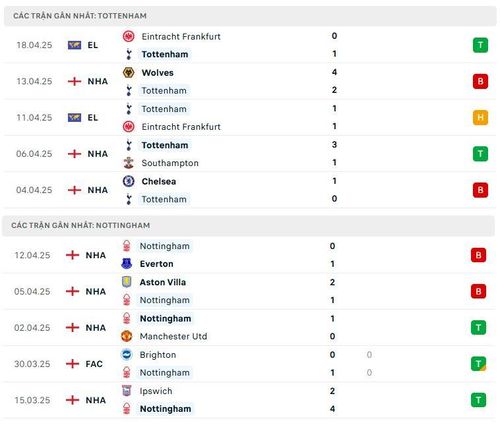The image size is (500, 425).
Task: Select the Tottenham recent matches section header
Action: click(x=250, y=16)
